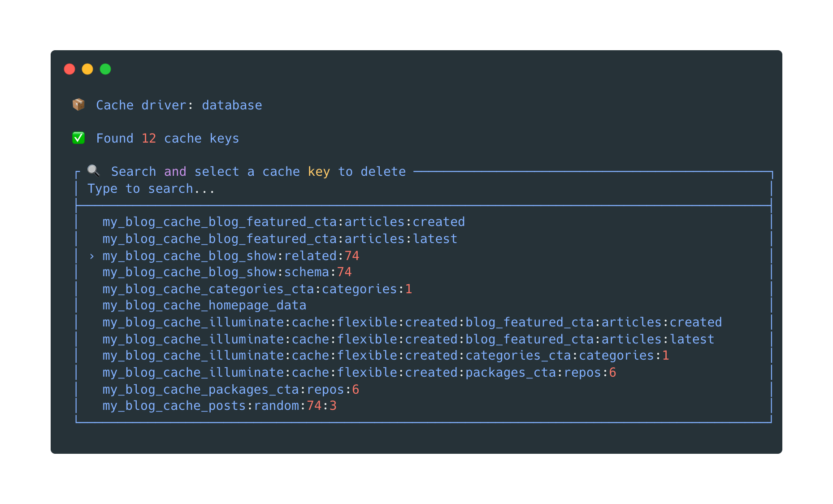Select the illuminate flexible created articles:created key
This screenshot has height=504, width=833.
point(412,322)
